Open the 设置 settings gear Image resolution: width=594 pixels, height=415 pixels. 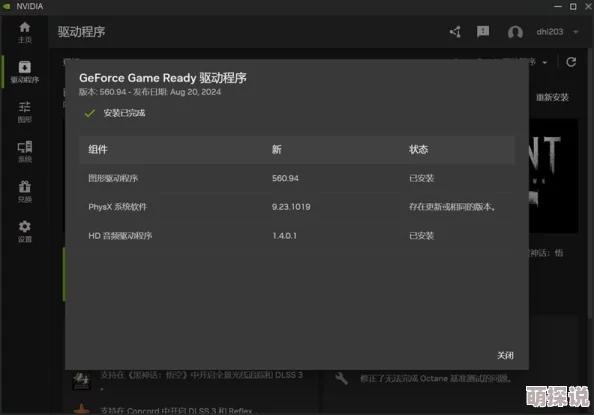click(x=25, y=232)
